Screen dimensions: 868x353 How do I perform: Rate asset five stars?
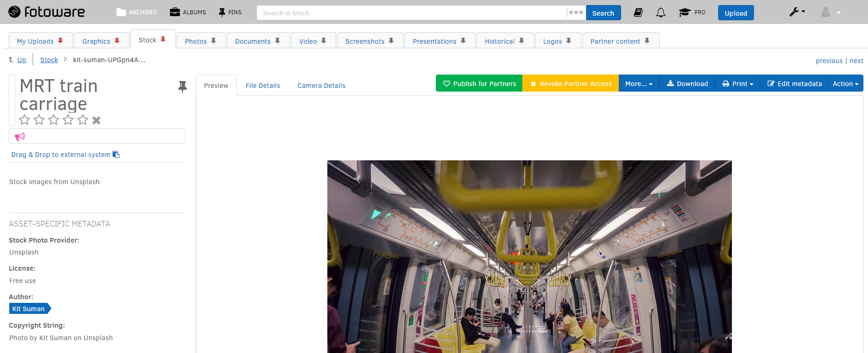point(83,120)
